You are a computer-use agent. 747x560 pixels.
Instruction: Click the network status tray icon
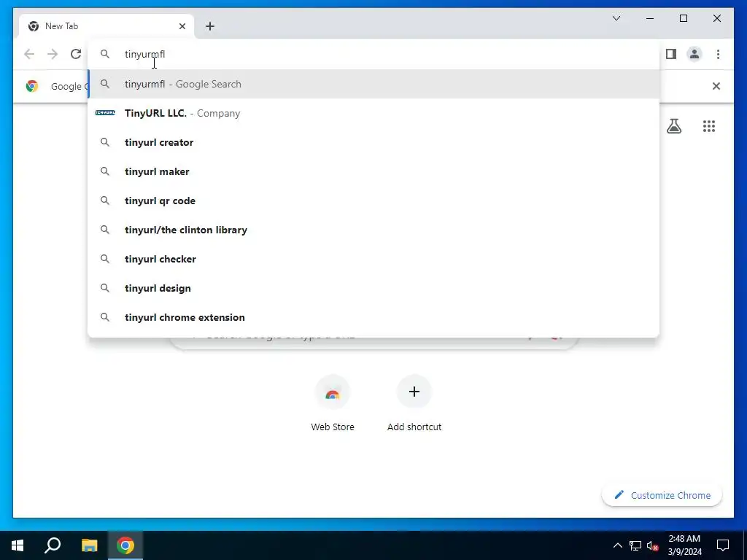coord(635,545)
